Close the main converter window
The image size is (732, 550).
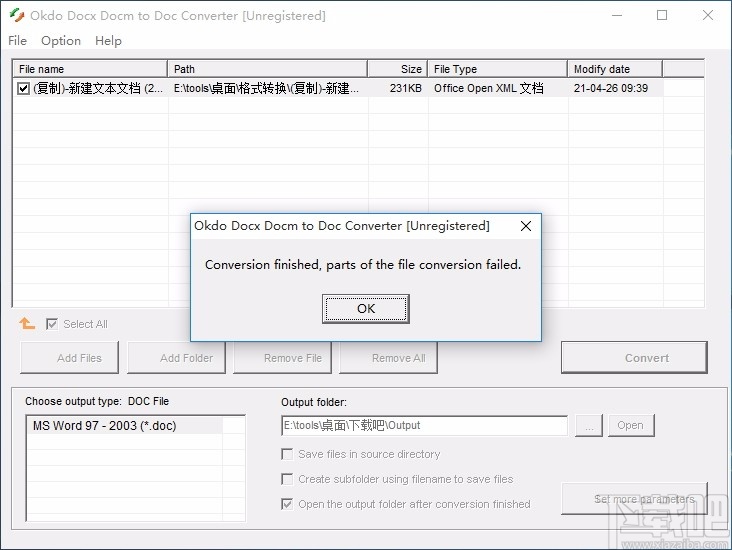click(x=708, y=15)
